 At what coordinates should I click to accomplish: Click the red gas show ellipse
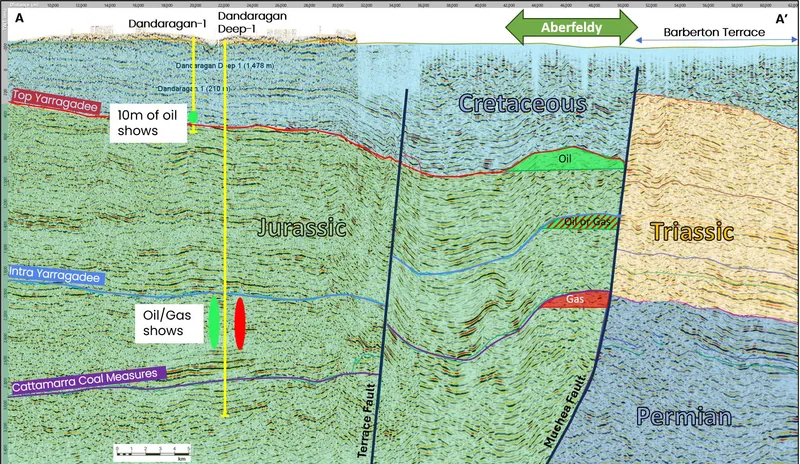coord(240,324)
